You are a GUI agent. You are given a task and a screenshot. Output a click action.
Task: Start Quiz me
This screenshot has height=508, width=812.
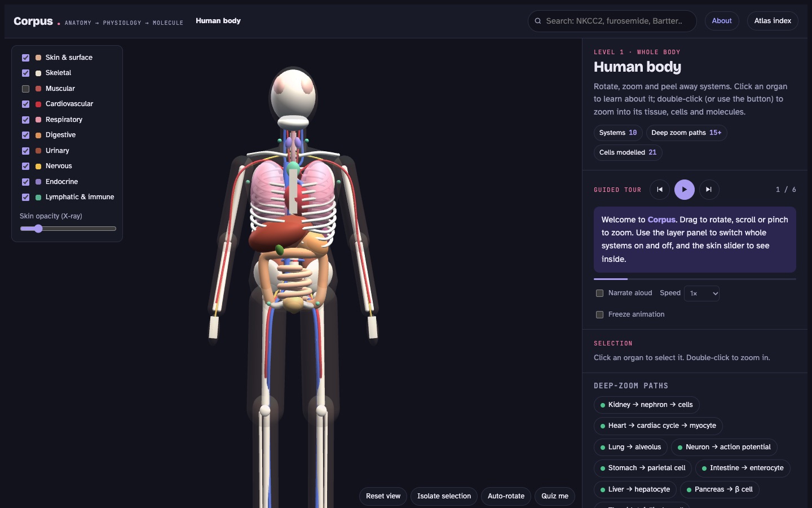pyautogui.click(x=555, y=496)
